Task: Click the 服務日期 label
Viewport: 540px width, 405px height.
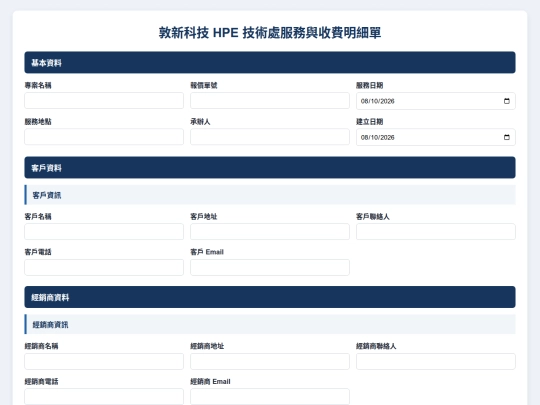Action: [x=370, y=85]
